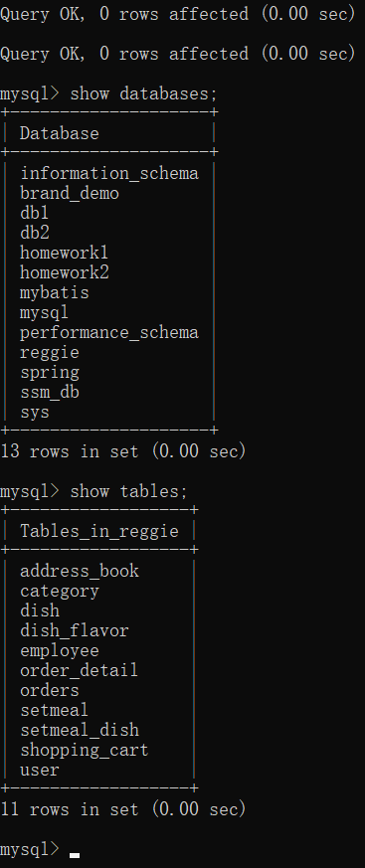
Task: Click the show databases command text
Action: tap(143, 93)
